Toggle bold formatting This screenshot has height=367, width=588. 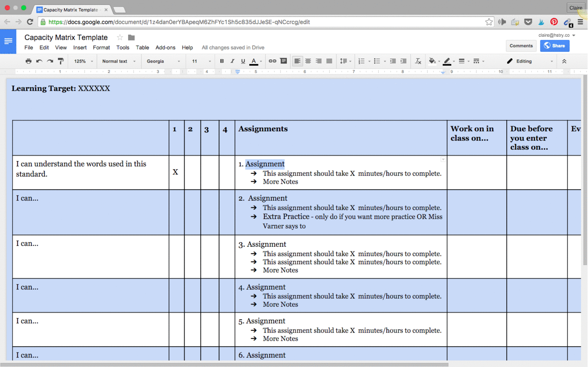[222, 61]
